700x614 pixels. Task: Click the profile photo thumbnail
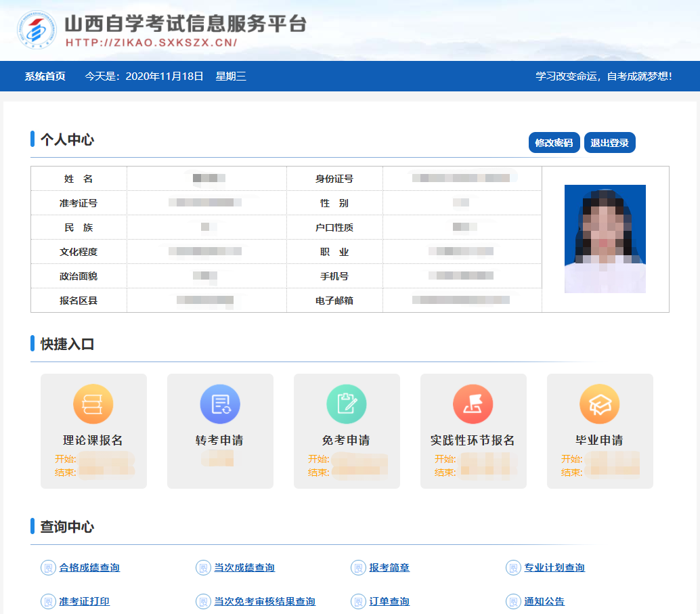pos(605,238)
